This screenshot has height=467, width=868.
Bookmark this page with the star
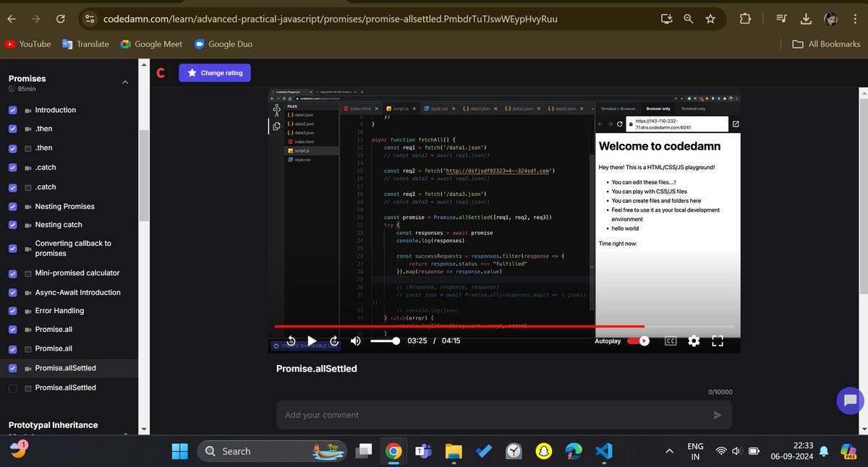click(711, 20)
